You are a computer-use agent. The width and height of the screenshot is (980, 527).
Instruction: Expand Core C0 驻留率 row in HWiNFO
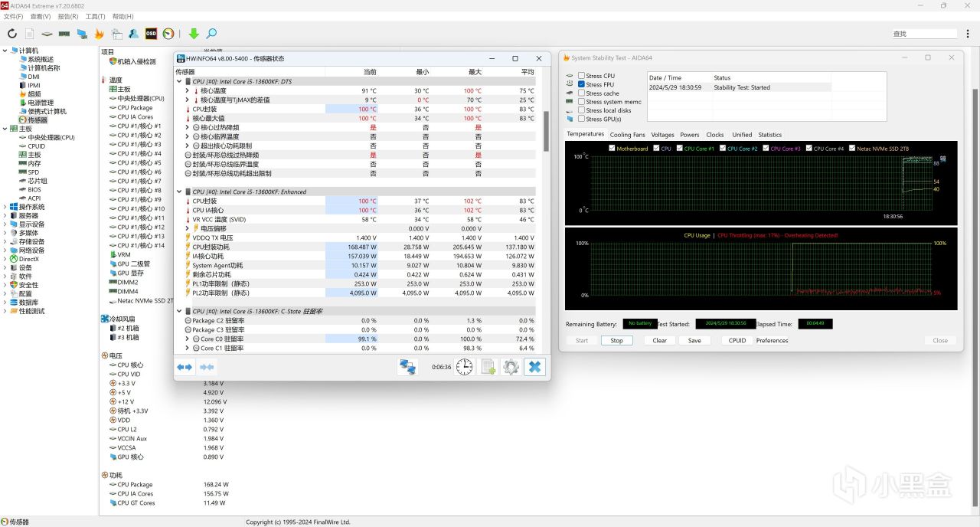(x=187, y=339)
